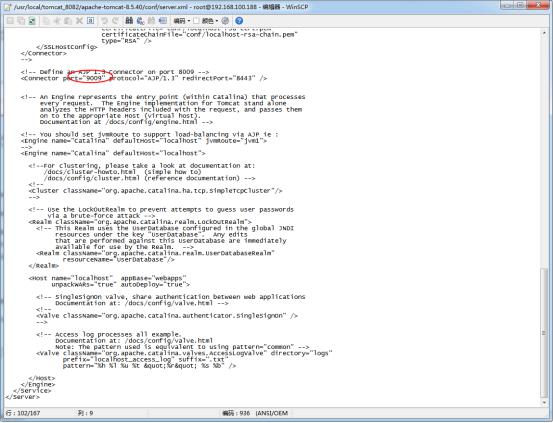Place cursor on port="9009" value
Viewport: 553px width, 423px height.
[x=94, y=78]
